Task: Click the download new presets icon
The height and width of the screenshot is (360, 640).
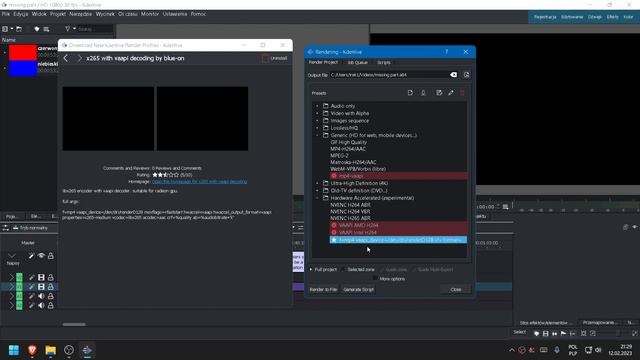Action: click(x=423, y=93)
